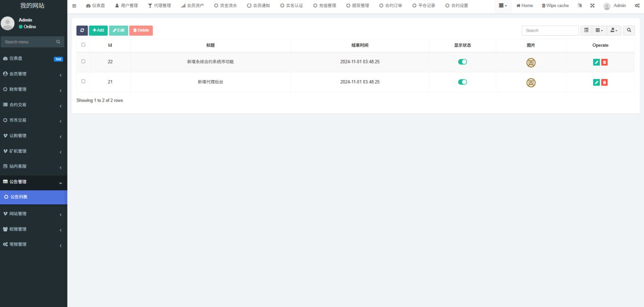The height and width of the screenshot is (307, 644).
Task: Click the red delete icon for row 21
Action: click(x=604, y=82)
